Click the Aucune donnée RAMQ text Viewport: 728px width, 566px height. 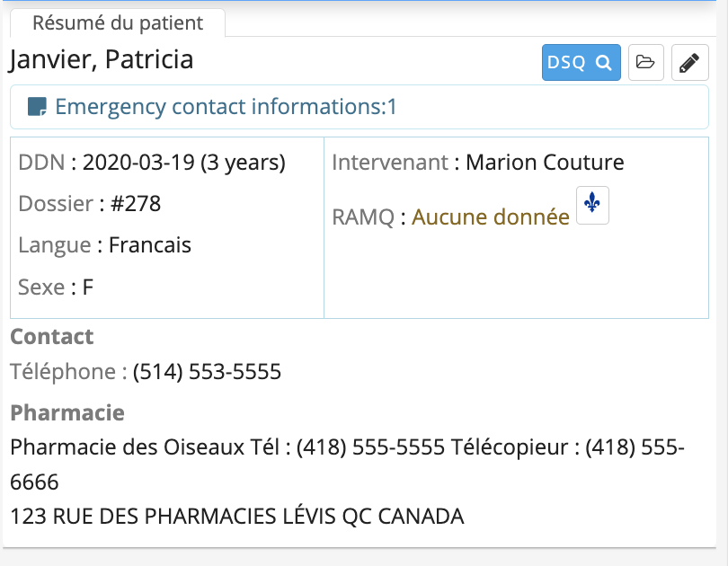point(491,217)
